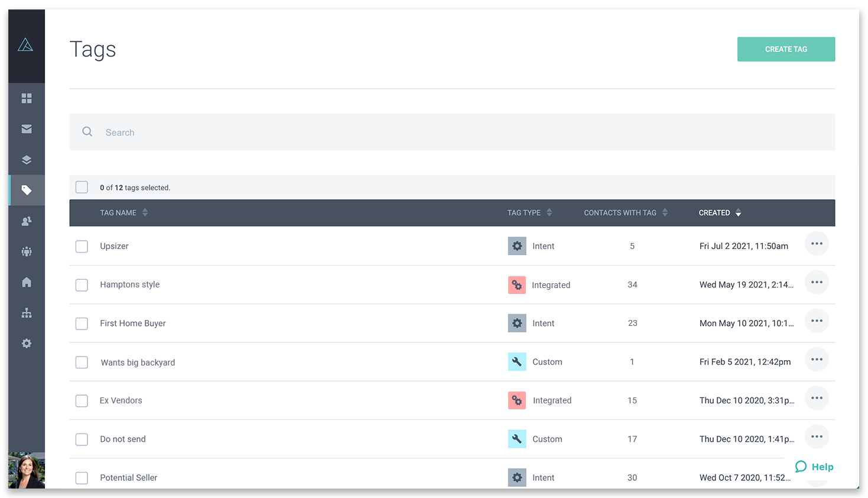Click the house icon in sidebar
The width and height of the screenshot is (868, 498).
27,282
